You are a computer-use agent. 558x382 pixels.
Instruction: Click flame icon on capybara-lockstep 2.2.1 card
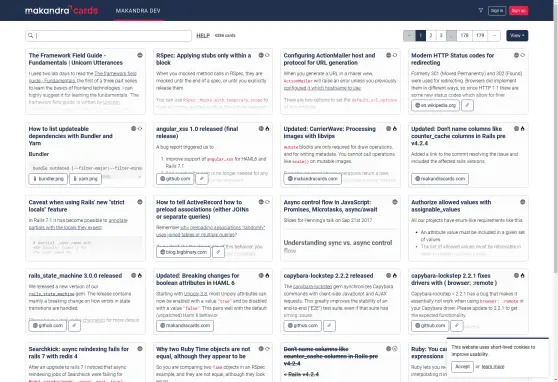pyautogui.click(x=522, y=275)
